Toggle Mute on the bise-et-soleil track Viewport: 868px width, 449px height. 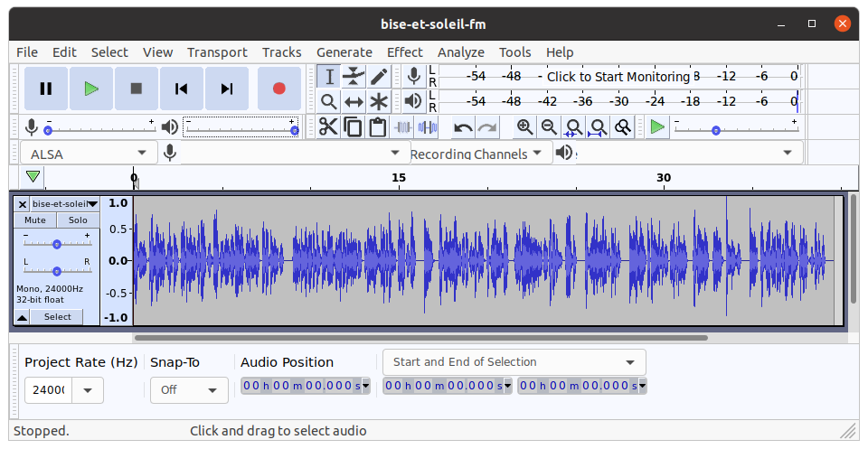click(35, 220)
